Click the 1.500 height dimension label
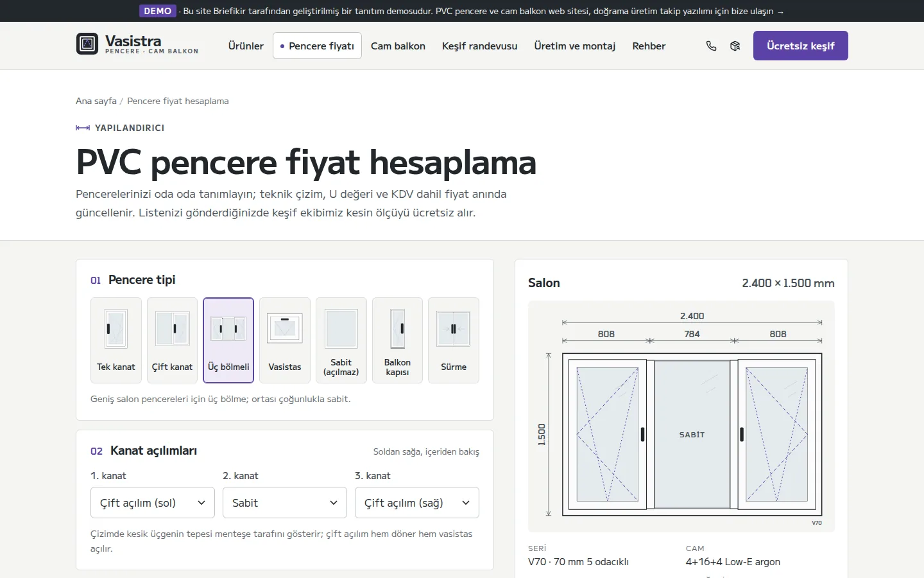 click(x=542, y=435)
